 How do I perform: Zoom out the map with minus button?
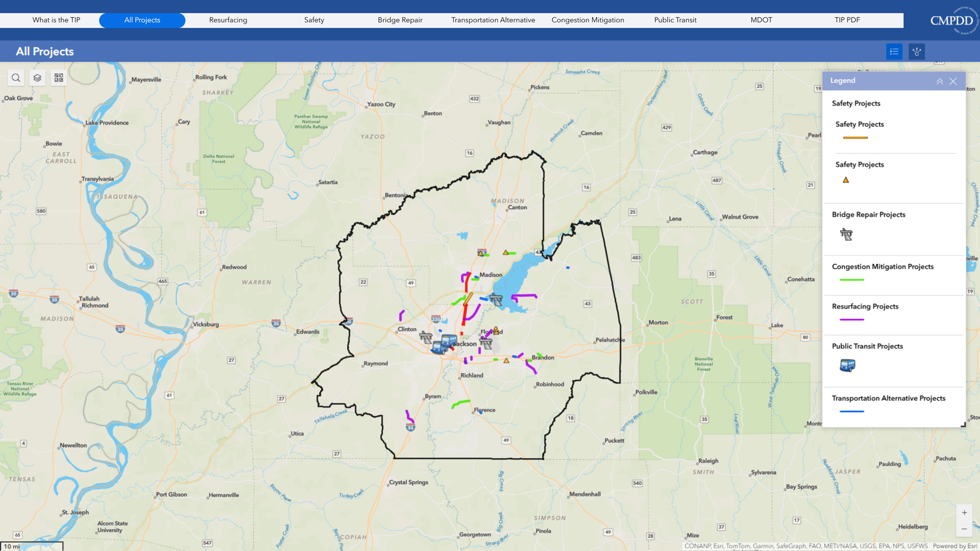(964, 529)
